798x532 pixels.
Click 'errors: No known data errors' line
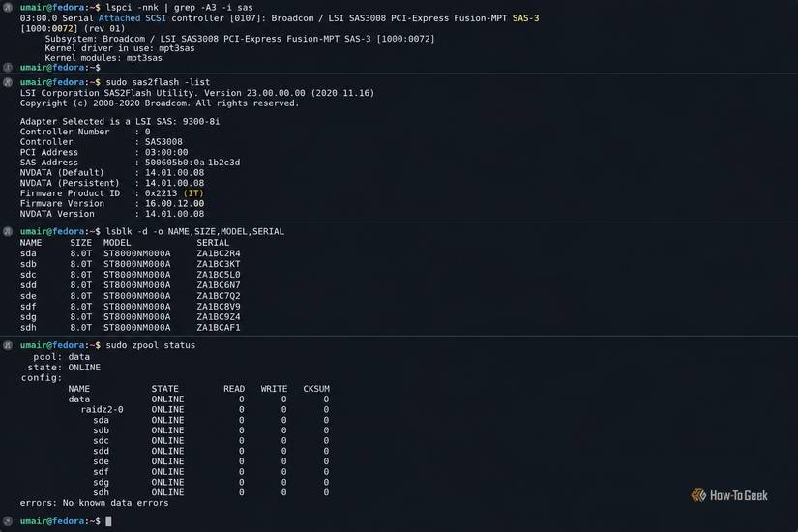pyautogui.click(x=94, y=503)
